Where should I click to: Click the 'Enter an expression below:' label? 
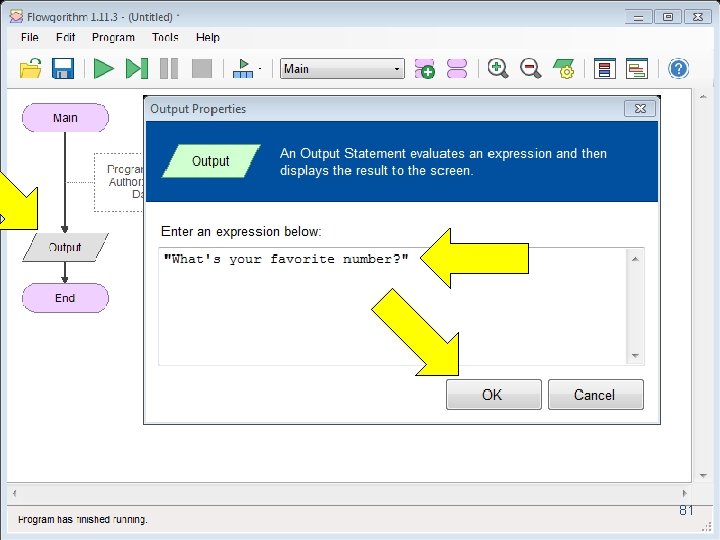click(241, 231)
